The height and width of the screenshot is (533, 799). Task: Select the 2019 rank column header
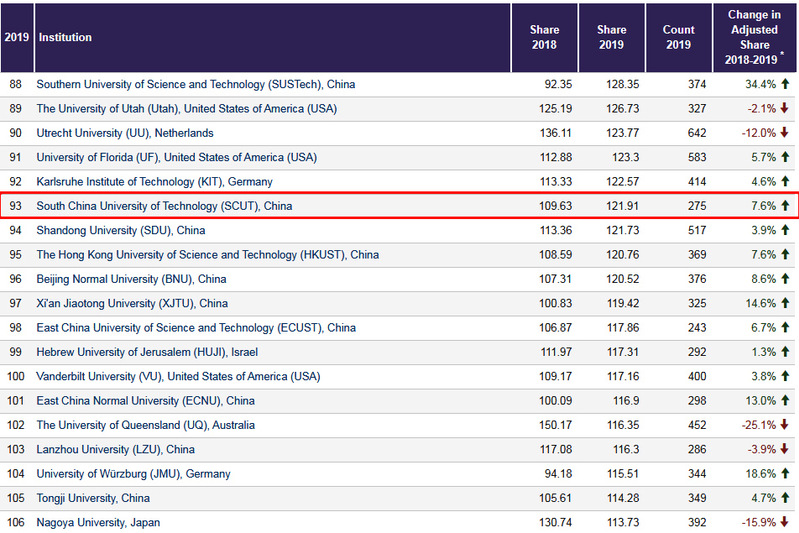point(16,38)
